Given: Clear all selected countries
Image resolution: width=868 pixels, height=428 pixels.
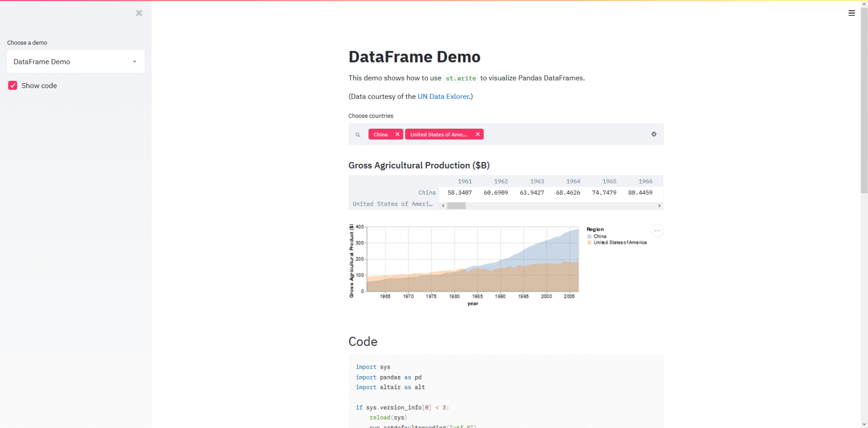Looking at the screenshot, I should [x=654, y=134].
